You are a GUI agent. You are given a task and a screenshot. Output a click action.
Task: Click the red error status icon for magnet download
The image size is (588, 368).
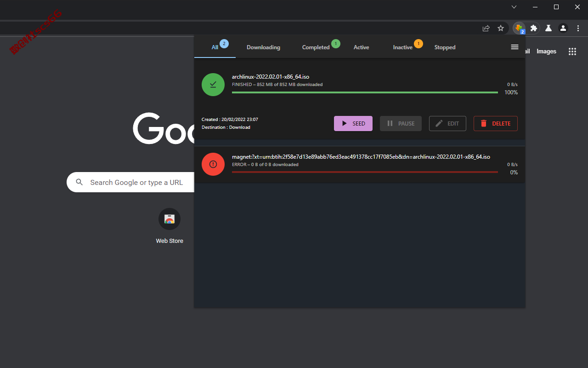[x=213, y=164]
